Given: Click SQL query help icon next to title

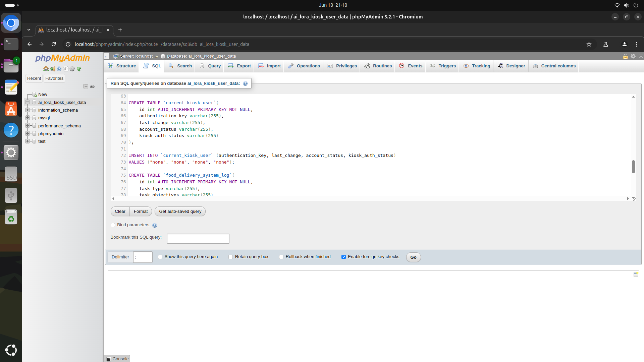Looking at the screenshot, I should coord(245,83).
